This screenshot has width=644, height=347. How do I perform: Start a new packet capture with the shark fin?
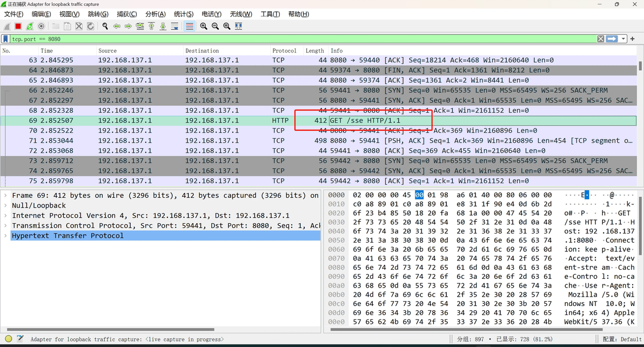(7, 26)
